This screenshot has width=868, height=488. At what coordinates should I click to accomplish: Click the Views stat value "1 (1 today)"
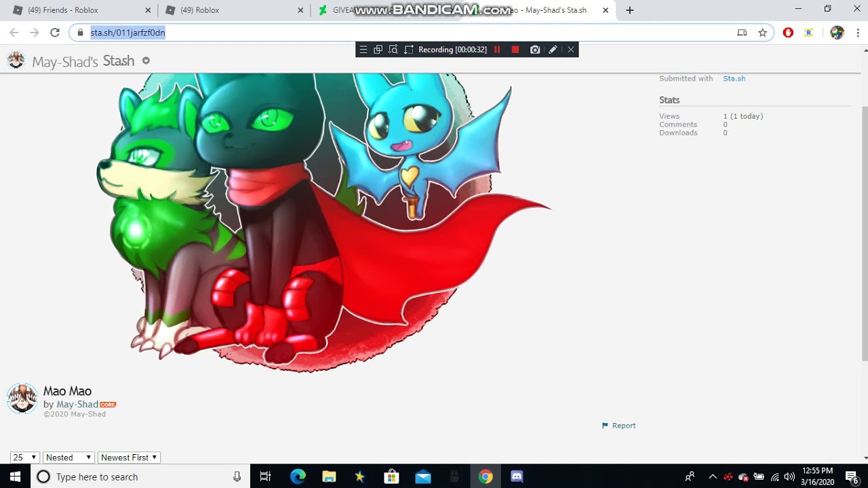743,117
